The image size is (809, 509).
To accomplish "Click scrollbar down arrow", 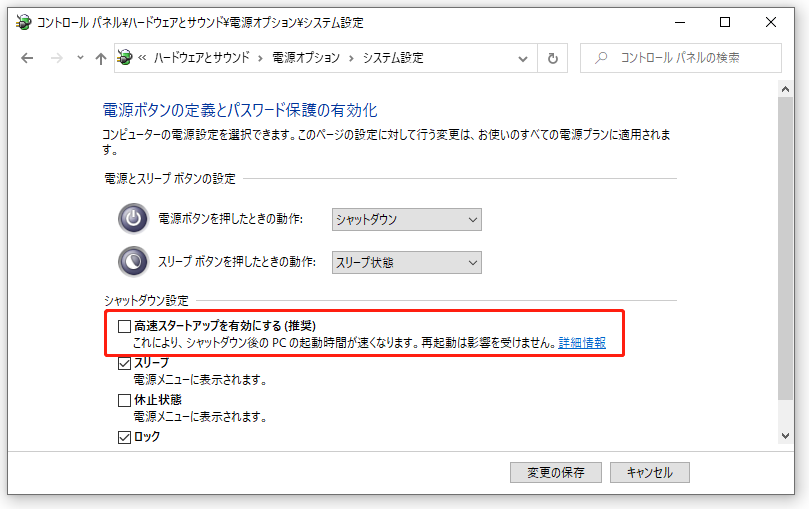I will [785, 436].
